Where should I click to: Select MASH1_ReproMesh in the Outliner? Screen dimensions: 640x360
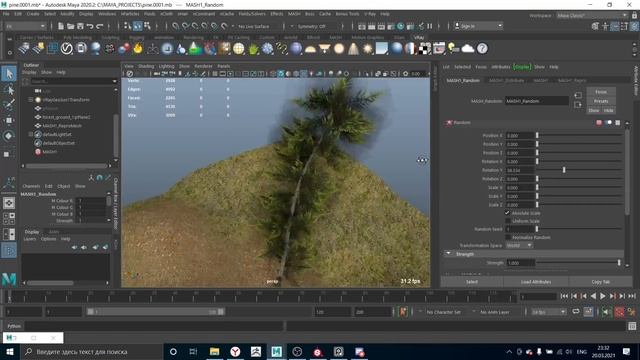click(62, 126)
